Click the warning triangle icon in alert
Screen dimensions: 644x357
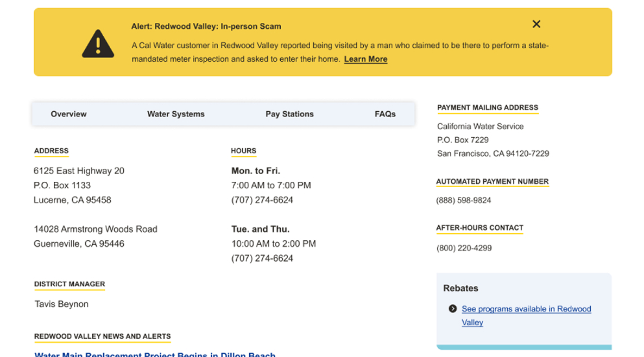[98, 43]
